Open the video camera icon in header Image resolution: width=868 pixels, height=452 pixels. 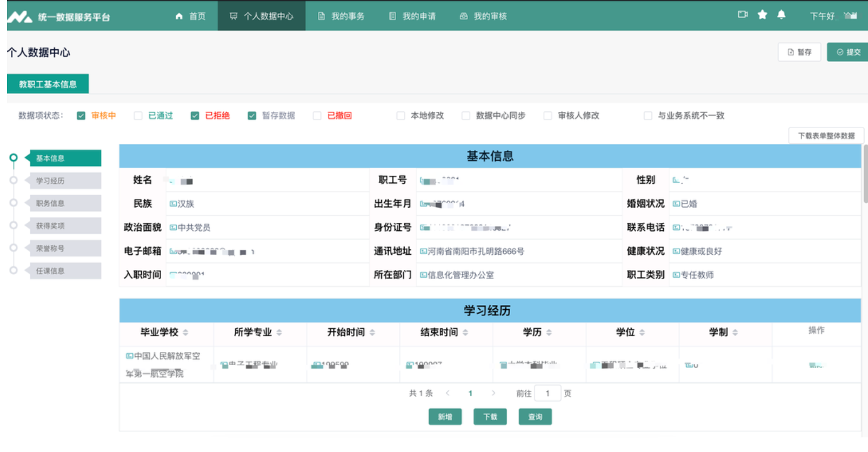click(743, 15)
